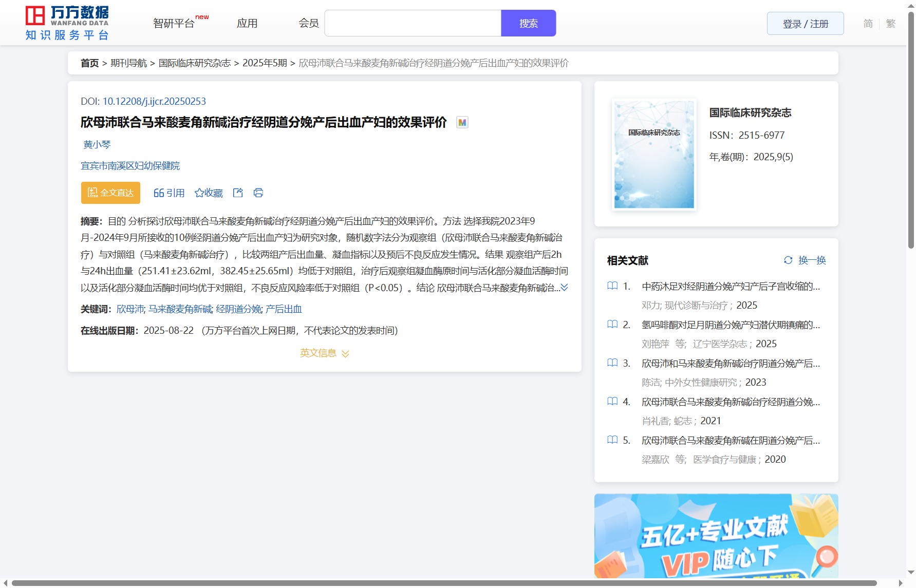The width and height of the screenshot is (916, 588).
Task: Click the share icon beside 收藏
Action: tap(238, 193)
